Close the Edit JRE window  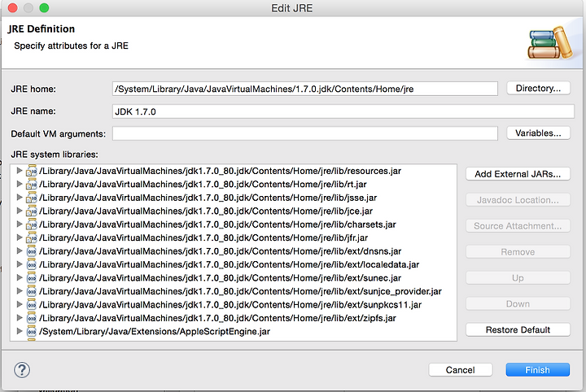coord(12,8)
